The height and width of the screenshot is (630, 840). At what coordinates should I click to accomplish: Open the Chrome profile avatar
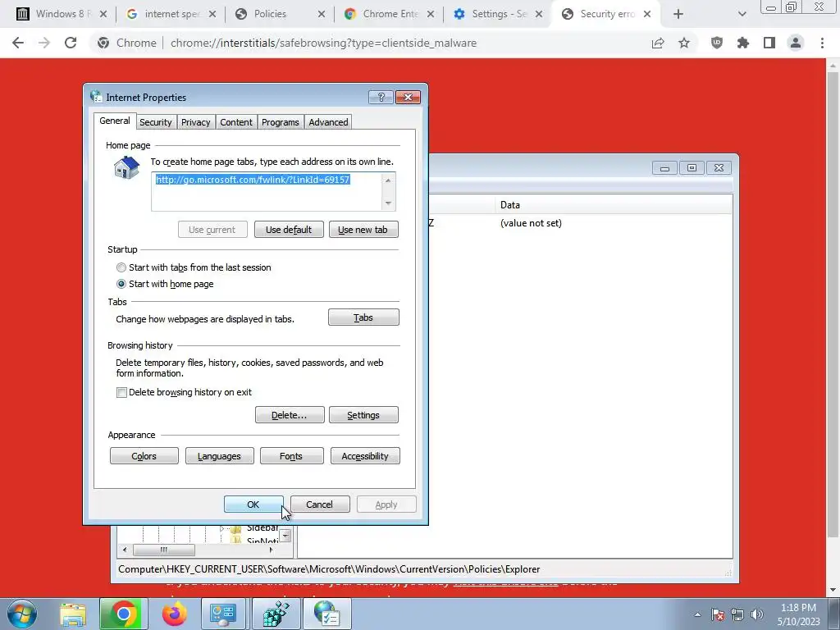[x=796, y=43]
